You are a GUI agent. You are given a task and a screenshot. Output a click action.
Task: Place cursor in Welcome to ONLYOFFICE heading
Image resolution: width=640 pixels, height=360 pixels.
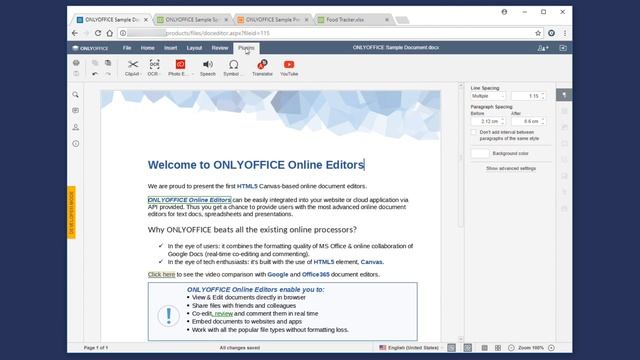coord(256,165)
